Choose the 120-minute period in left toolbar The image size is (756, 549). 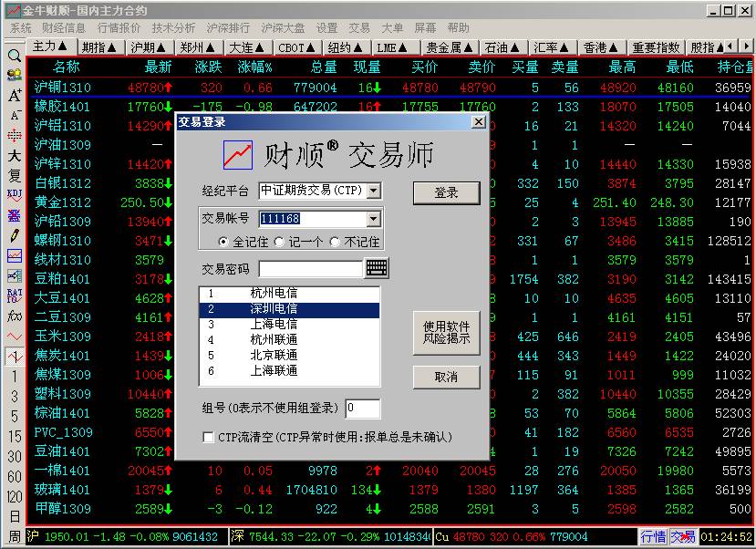tap(15, 496)
